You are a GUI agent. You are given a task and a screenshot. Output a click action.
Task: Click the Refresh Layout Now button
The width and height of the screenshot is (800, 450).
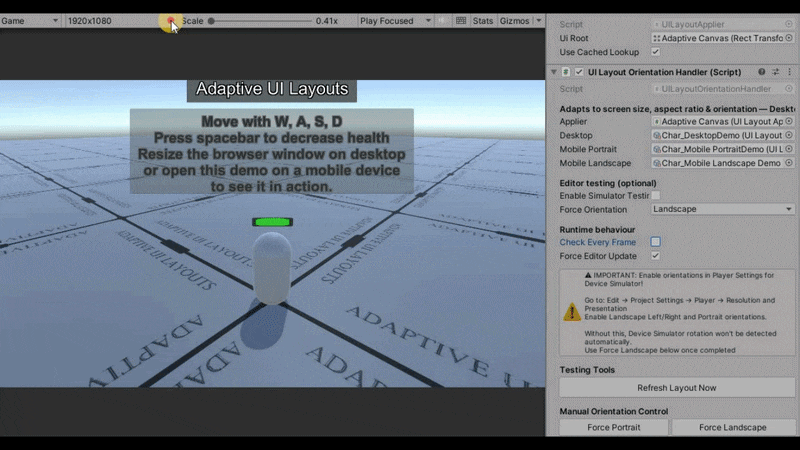677,388
